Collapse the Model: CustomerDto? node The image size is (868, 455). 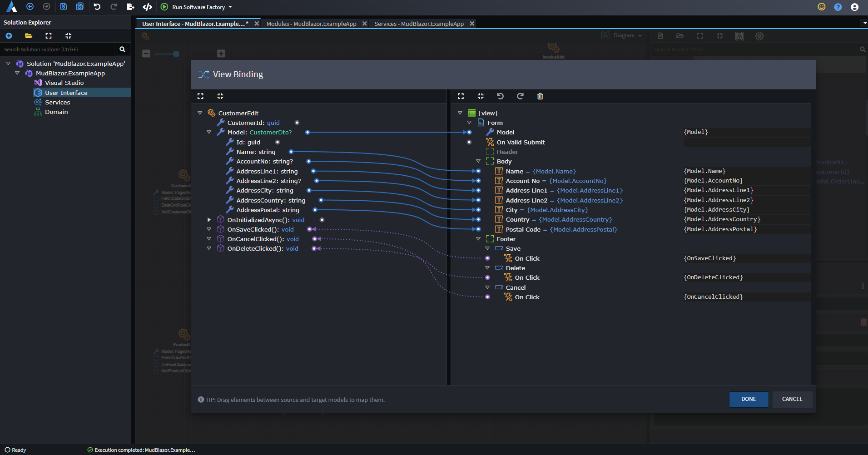point(209,132)
